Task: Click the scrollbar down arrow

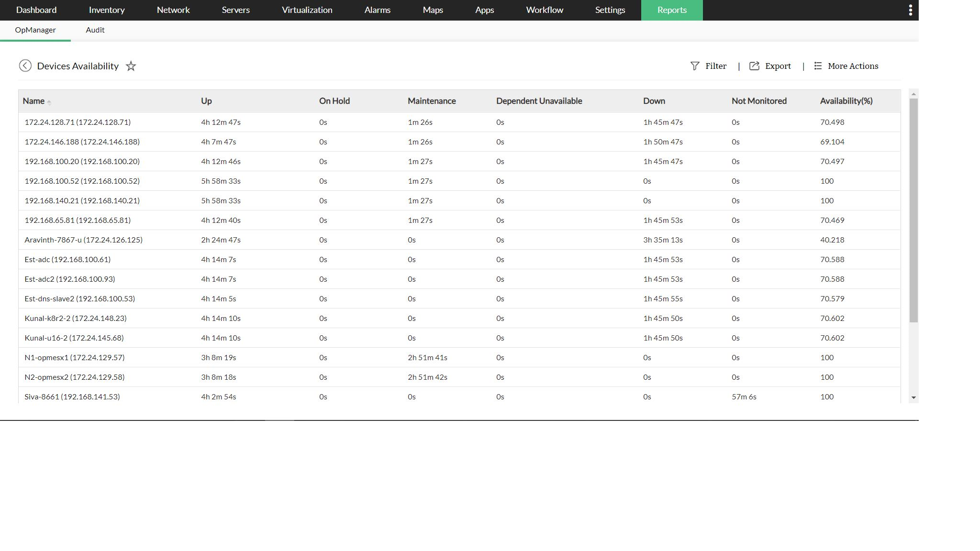Action: (x=913, y=397)
